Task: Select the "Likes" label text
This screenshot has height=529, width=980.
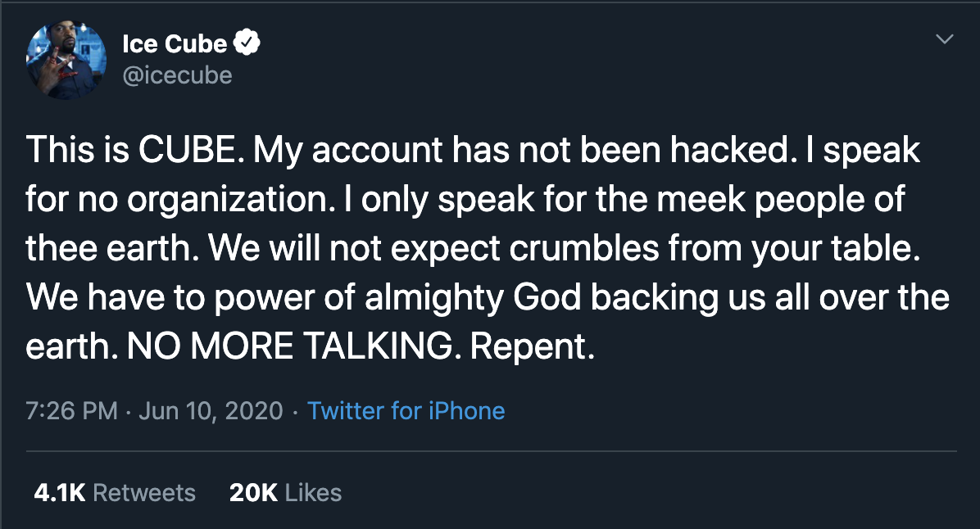Action: (314, 492)
